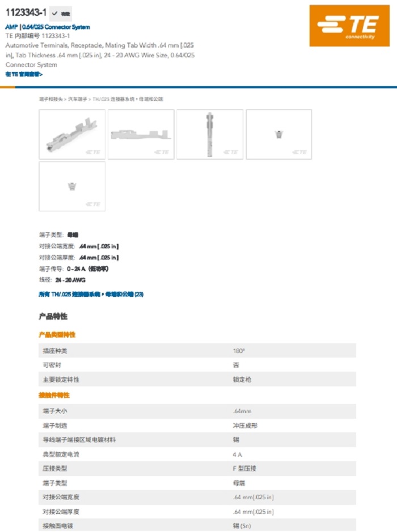This screenshot has width=397, height=532.
Task: Click the 主要锁定特性 row label
Action: (61, 380)
